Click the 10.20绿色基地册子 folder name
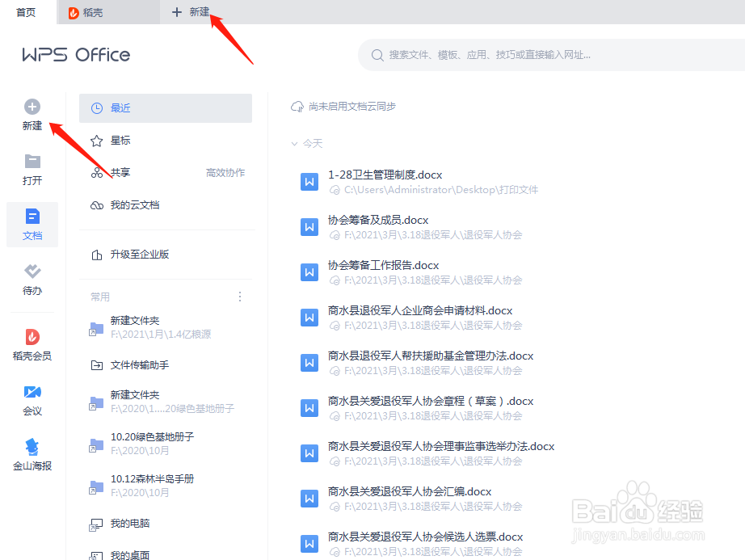745x560 pixels. click(152, 437)
